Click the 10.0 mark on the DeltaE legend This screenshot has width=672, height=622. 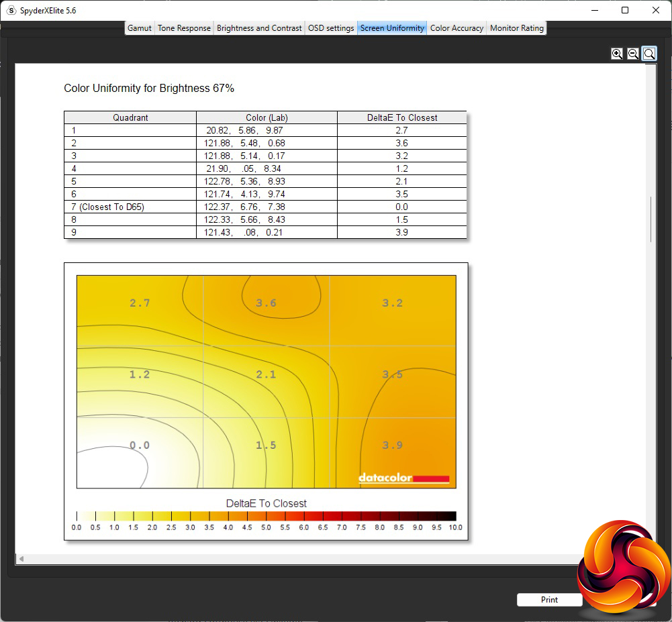(x=456, y=527)
